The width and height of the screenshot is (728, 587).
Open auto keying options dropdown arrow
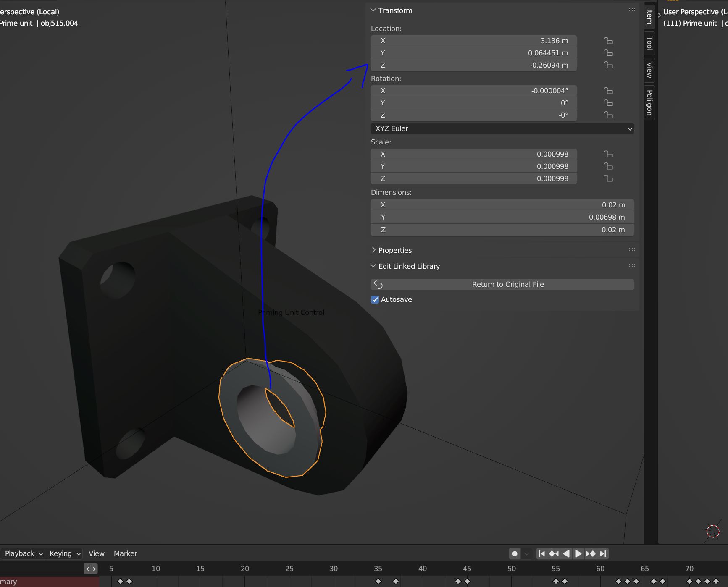(526, 554)
